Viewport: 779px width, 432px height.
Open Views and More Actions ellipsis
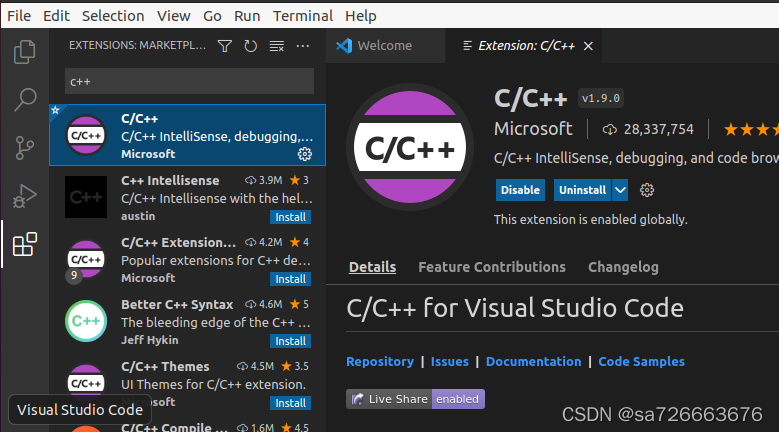point(303,46)
